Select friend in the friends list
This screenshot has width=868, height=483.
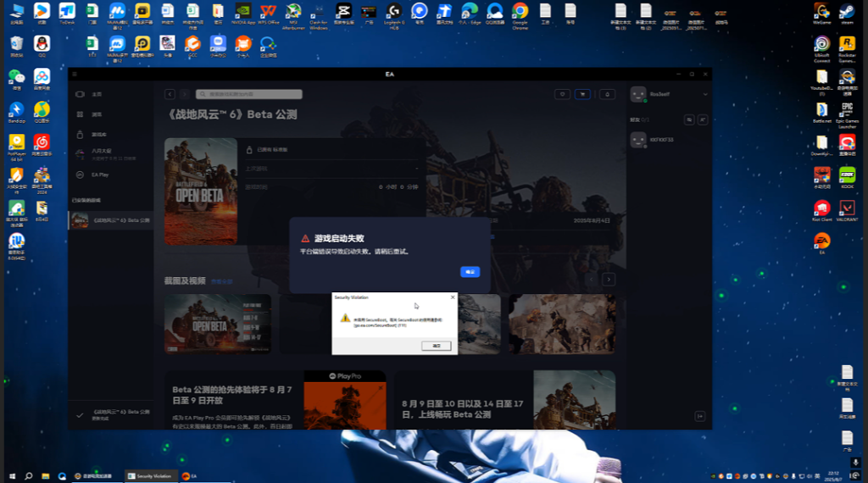[669, 140]
